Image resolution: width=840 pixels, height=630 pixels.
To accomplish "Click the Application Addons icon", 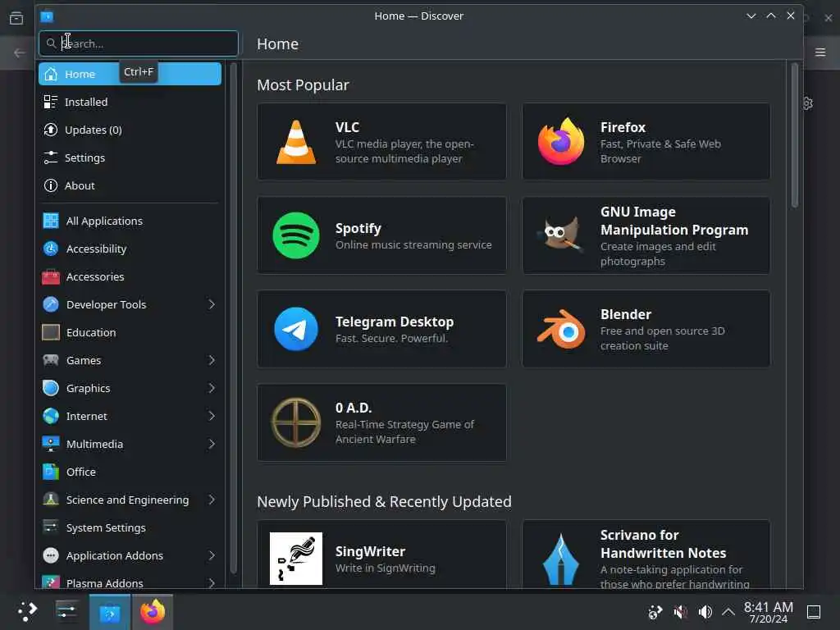I will (x=50, y=555).
